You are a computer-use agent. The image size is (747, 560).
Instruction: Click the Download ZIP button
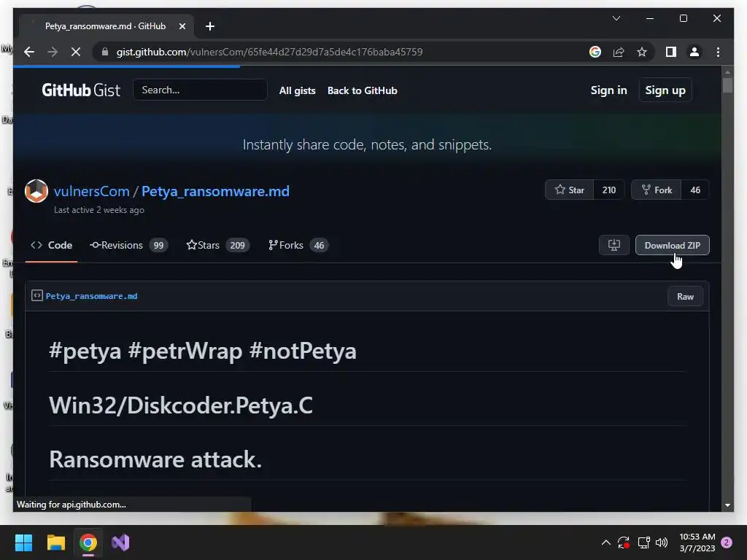coord(672,245)
